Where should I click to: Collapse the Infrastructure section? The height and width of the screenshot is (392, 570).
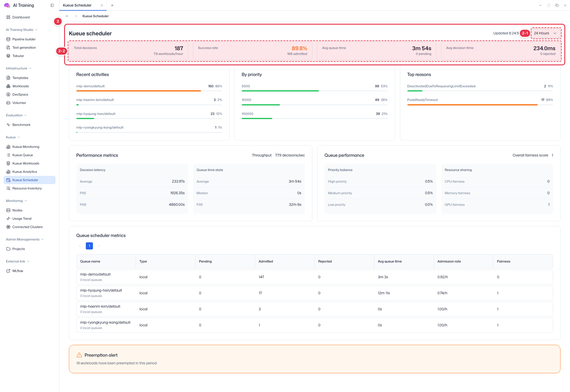coord(30,68)
